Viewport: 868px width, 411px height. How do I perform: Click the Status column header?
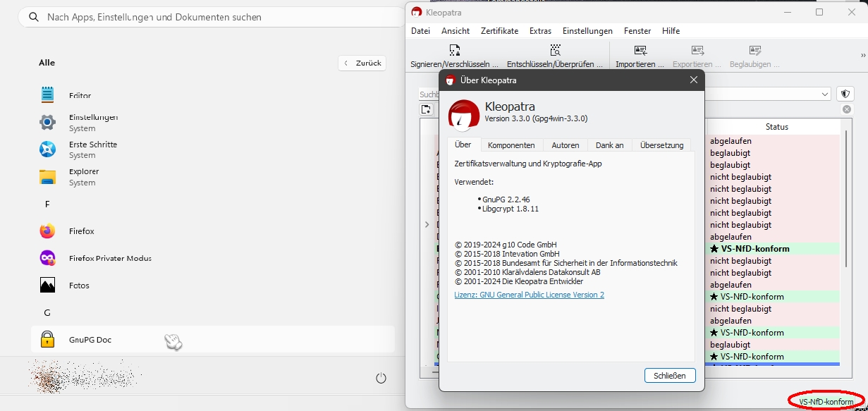(776, 127)
